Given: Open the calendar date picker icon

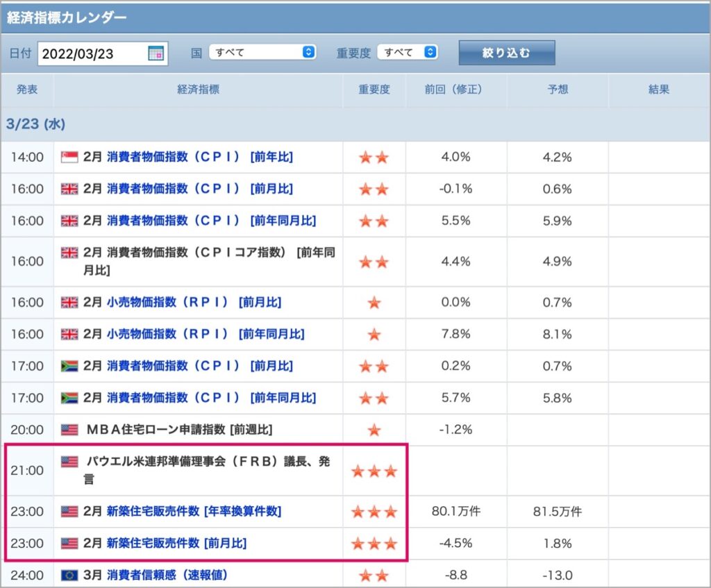Looking at the screenshot, I should click(156, 53).
